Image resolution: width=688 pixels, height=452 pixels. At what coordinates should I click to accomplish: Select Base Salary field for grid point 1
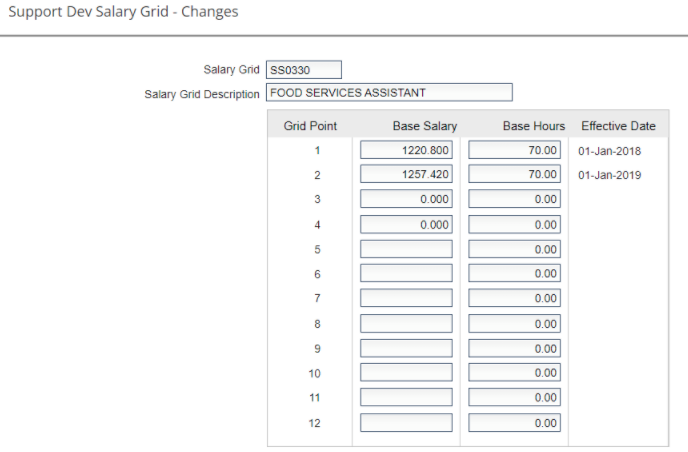point(406,151)
